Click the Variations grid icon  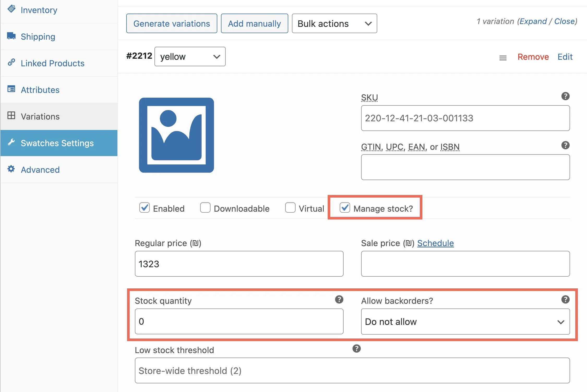11,115
